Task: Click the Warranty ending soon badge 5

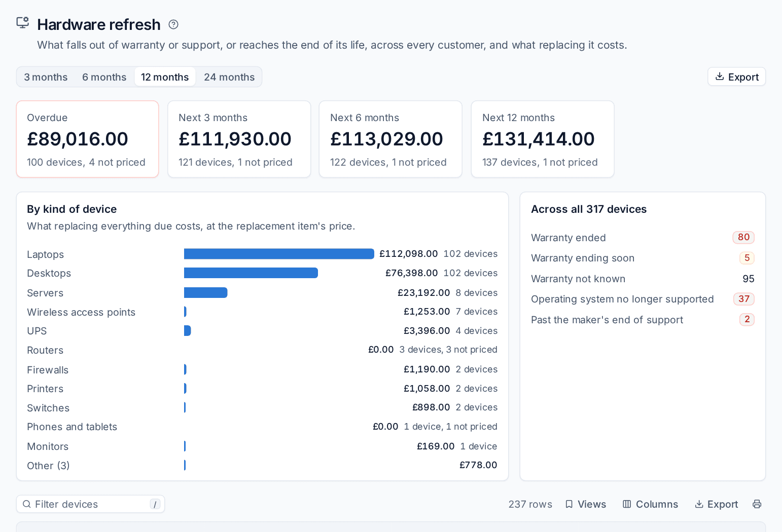Action: (747, 258)
